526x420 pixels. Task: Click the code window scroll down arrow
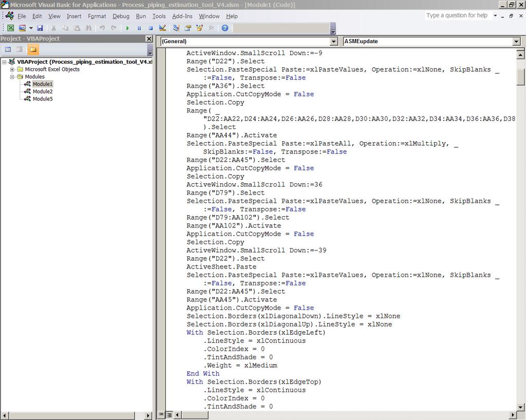pyautogui.click(x=520, y=407)
